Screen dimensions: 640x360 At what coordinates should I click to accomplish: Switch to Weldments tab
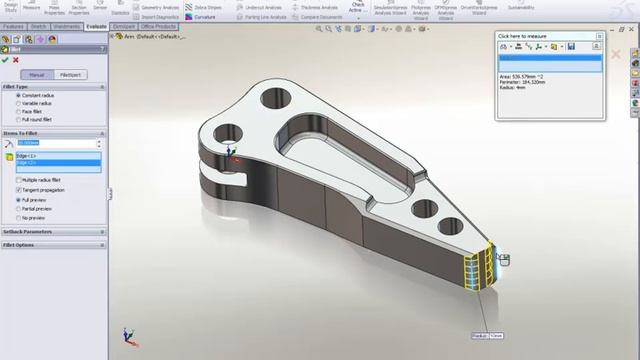pos(67,27)
